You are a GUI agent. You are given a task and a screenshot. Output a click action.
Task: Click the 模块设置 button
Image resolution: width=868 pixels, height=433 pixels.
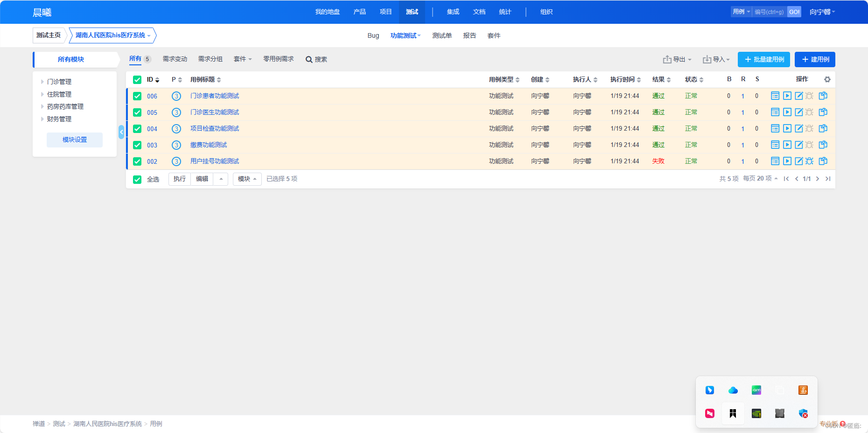coord(75,140)
